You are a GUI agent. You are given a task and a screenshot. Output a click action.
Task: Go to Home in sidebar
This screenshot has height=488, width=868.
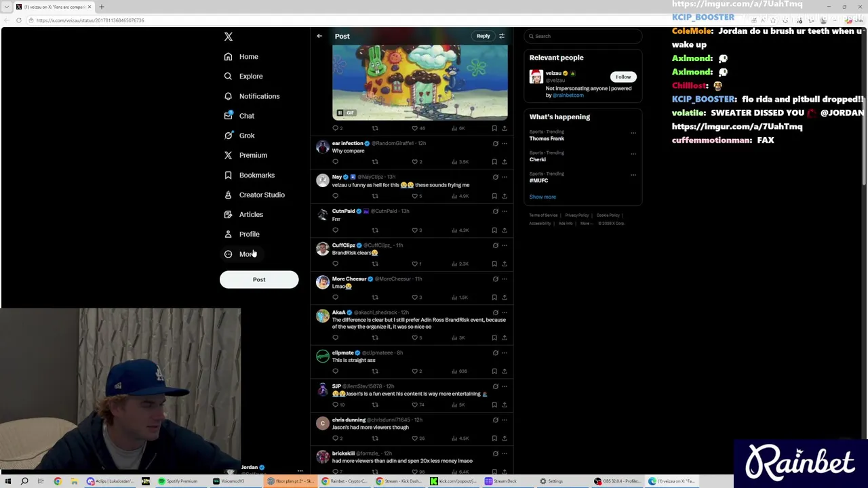coord(241,56)
